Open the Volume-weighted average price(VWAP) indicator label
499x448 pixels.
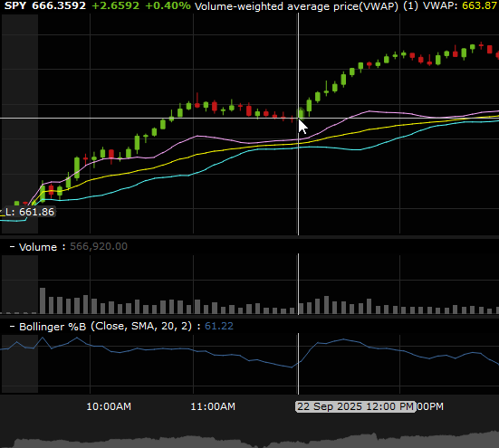point(296,6)
